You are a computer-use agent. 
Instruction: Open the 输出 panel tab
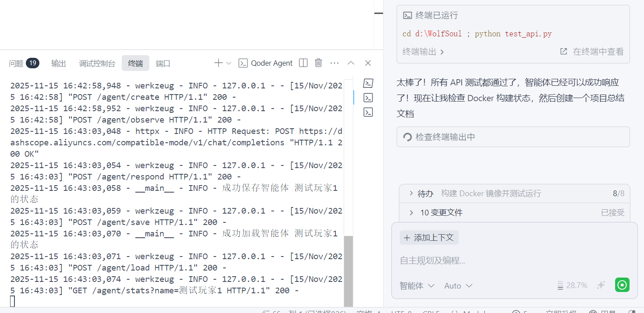click(59, 63)
